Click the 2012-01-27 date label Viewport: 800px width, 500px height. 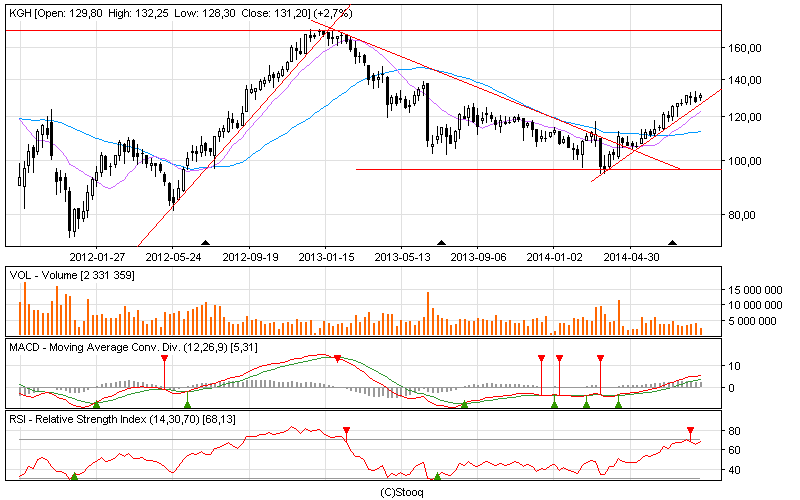(97, 257)
